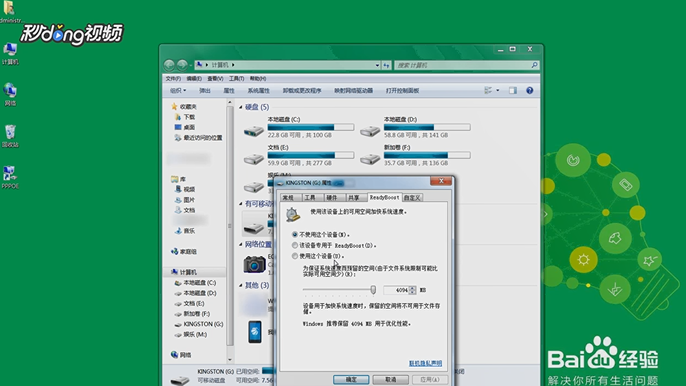Click the reserved space MB value field
Viewport: 686px width, 386px height.
pos(396,290)
